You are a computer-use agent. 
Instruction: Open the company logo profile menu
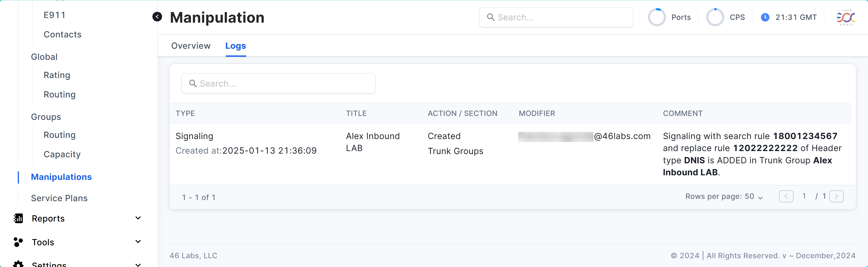pos(846,17)
